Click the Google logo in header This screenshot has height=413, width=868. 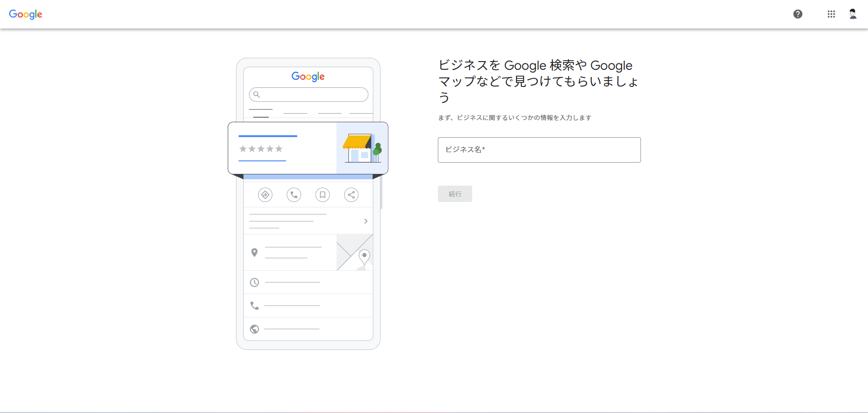click(26, 14)
